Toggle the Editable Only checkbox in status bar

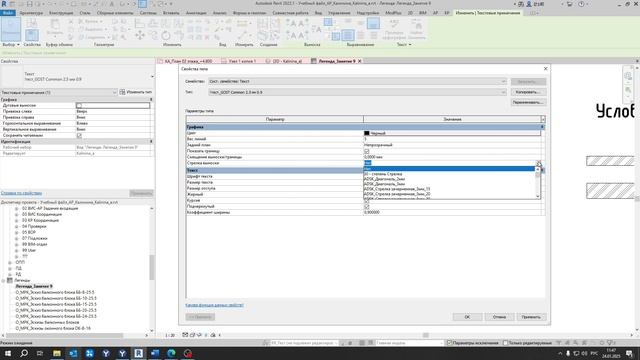point(505,343)
